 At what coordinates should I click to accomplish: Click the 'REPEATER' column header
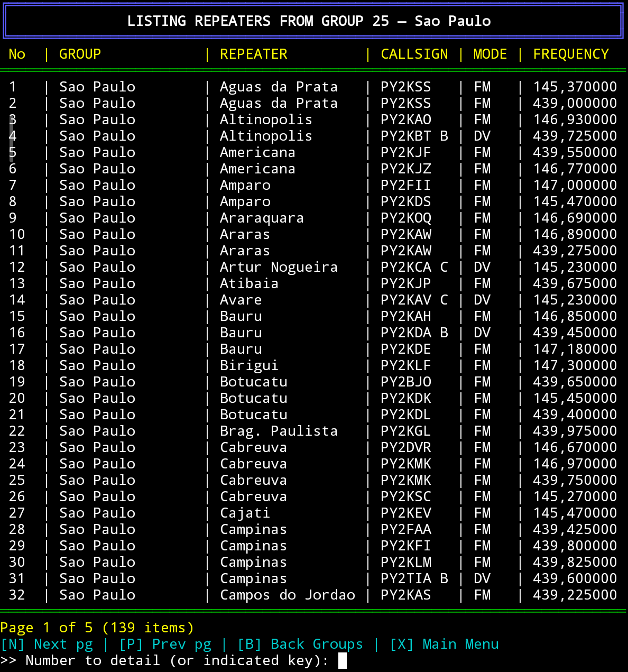coord(254,54)
